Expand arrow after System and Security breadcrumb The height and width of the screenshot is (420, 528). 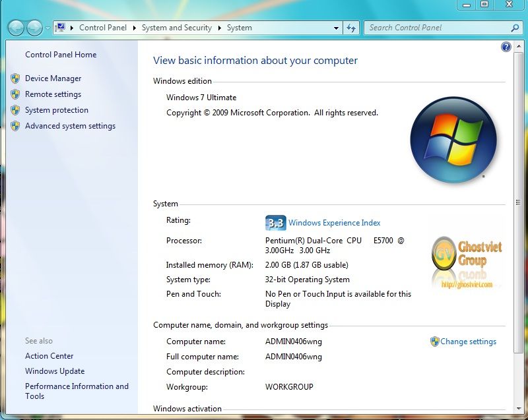219,28
